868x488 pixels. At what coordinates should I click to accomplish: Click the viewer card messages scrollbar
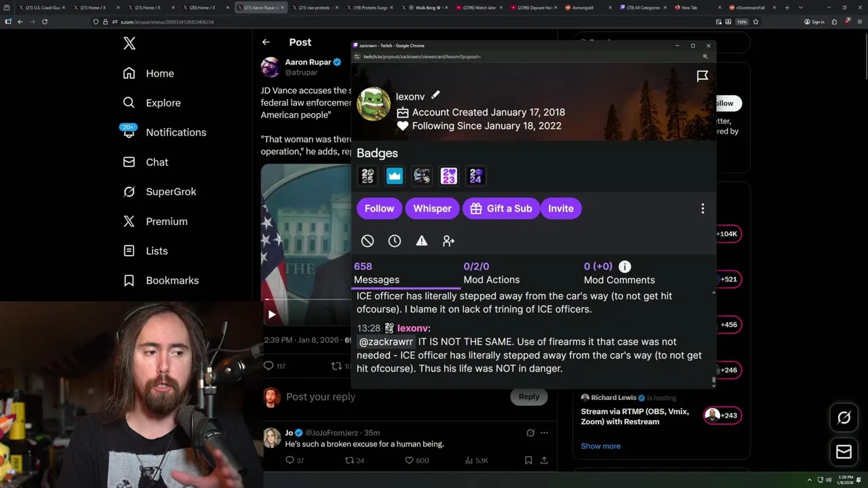pyautogui.click(x=713, y=380)
